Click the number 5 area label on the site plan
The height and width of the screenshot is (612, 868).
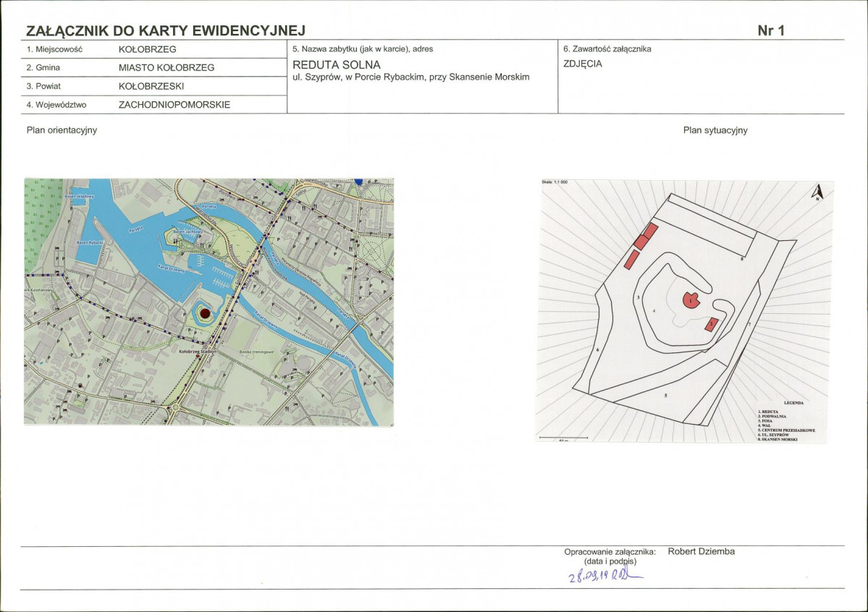click(x=665, y=395)
